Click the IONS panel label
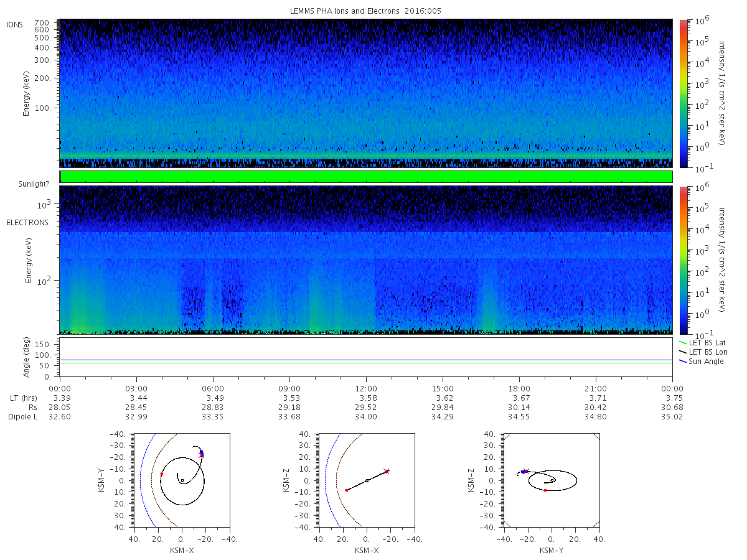This screenshot has height=560, width=747. click(15, 25)
